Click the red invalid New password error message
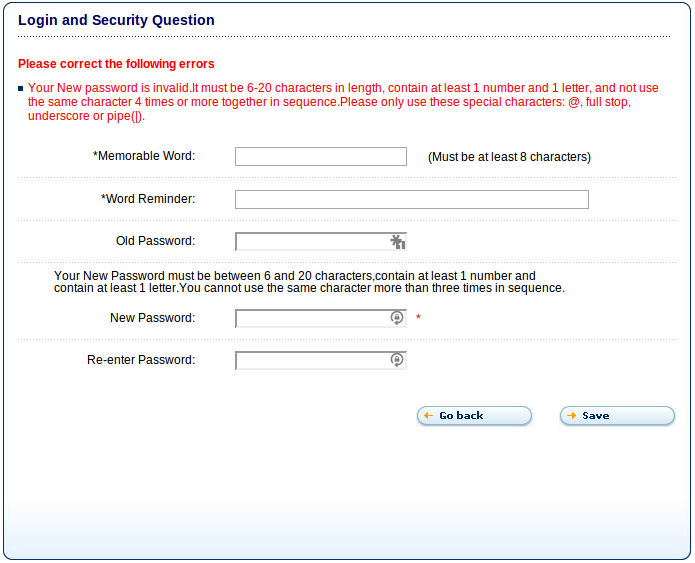This screenshot has height=563, width=695. click(x=343, y=102)
